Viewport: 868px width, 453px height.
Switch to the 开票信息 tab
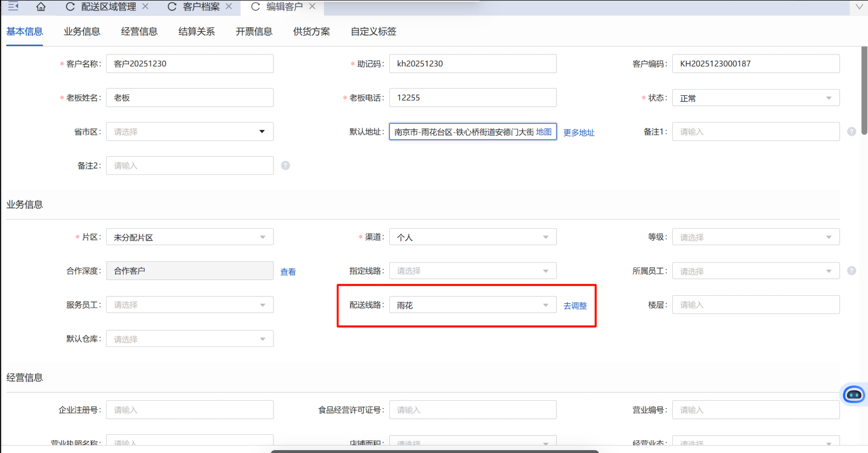tap(254, 32)
